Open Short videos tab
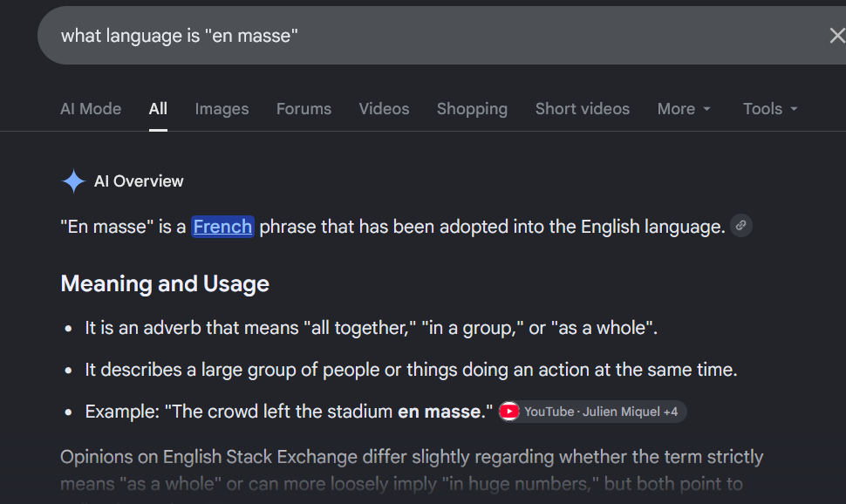This screenshot has width=846, height=504. tap(582, 108)
